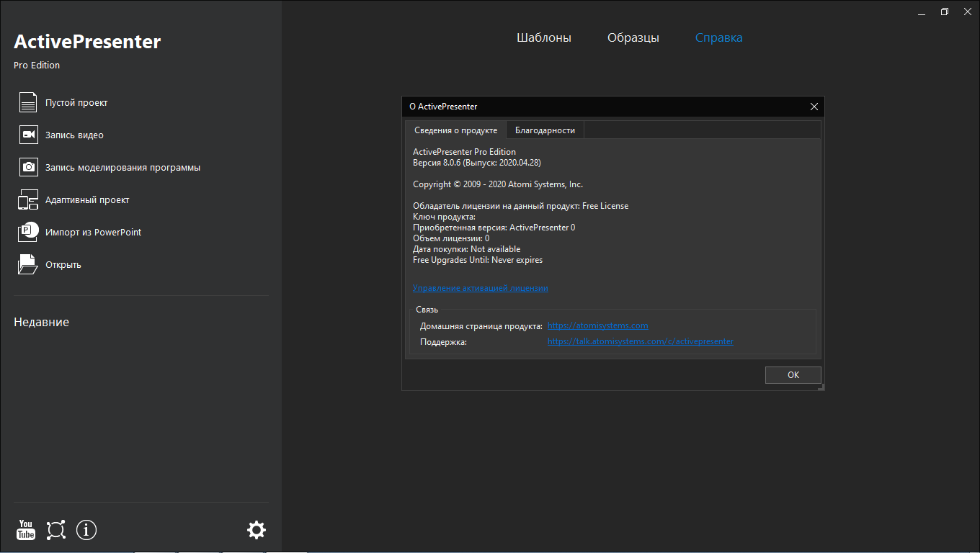
Task: Click the 'Недавние' heading
Action: click(41, 322)
